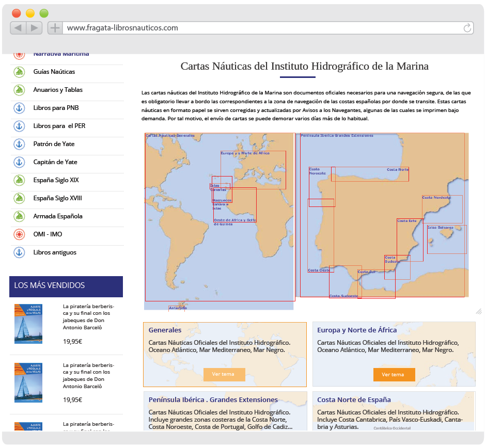The image size is (486, 448).
Task: Open the Anuarios y Tablas category
Action: pyautogui.click(x=58, y=90)
